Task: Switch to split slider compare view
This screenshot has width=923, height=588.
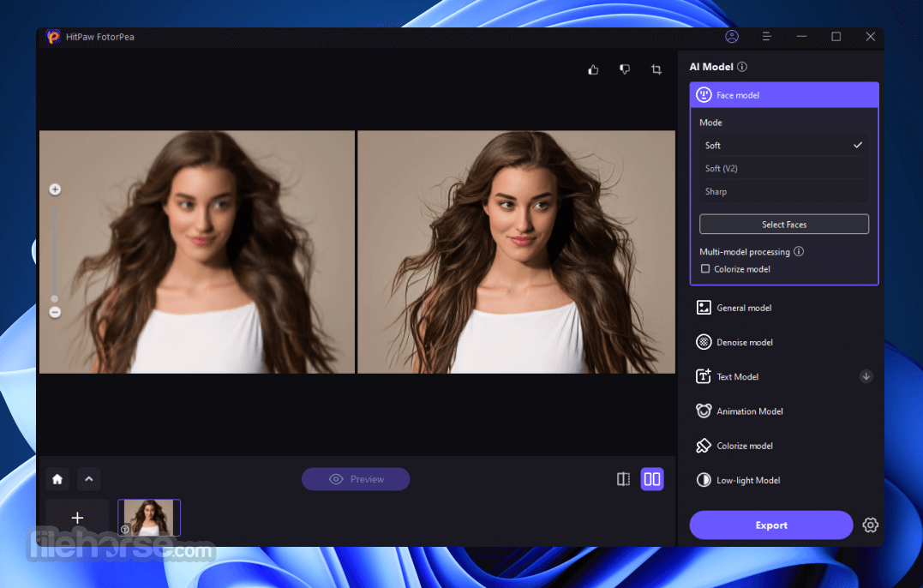Action: [623, 479]
